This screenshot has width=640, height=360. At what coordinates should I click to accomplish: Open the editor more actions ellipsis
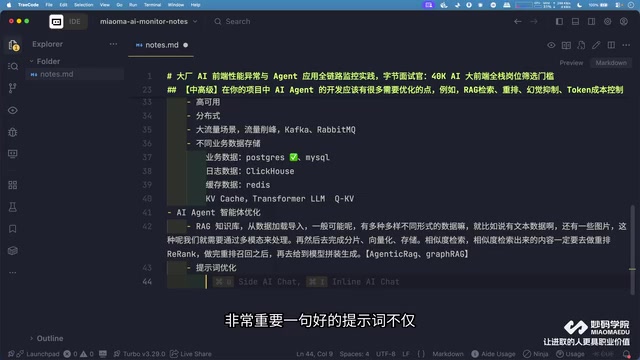point(626,45)
